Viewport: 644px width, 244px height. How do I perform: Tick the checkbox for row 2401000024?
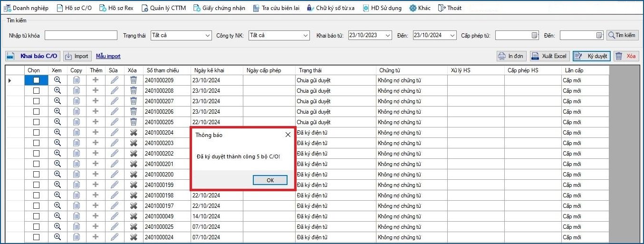(36, 237)
